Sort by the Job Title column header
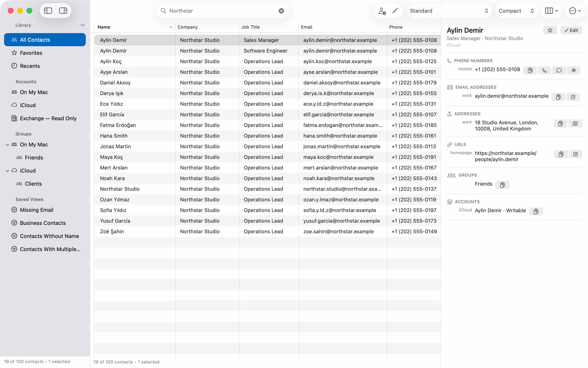Viewport: 588px width, 368px height. (x=269, y=27)
